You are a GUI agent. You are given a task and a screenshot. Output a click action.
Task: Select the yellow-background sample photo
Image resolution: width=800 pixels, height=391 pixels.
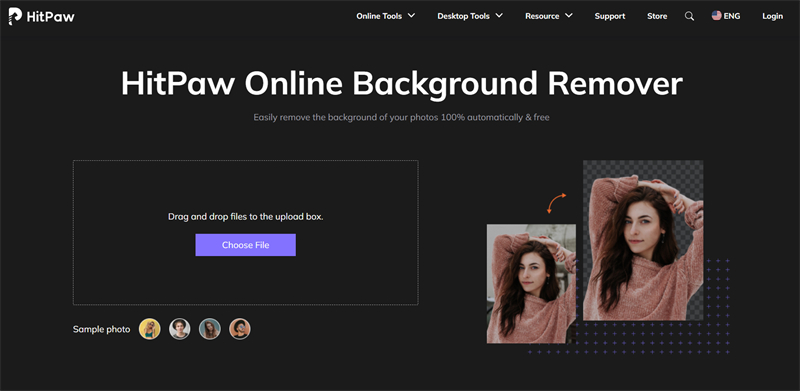pyautogui.click(x=149, y=329)
